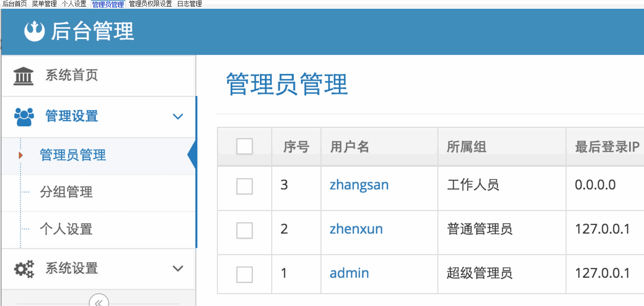Switch to 日志管理 in top menu
The height and width of the screenshot is (306, 644).
point(190,4)
